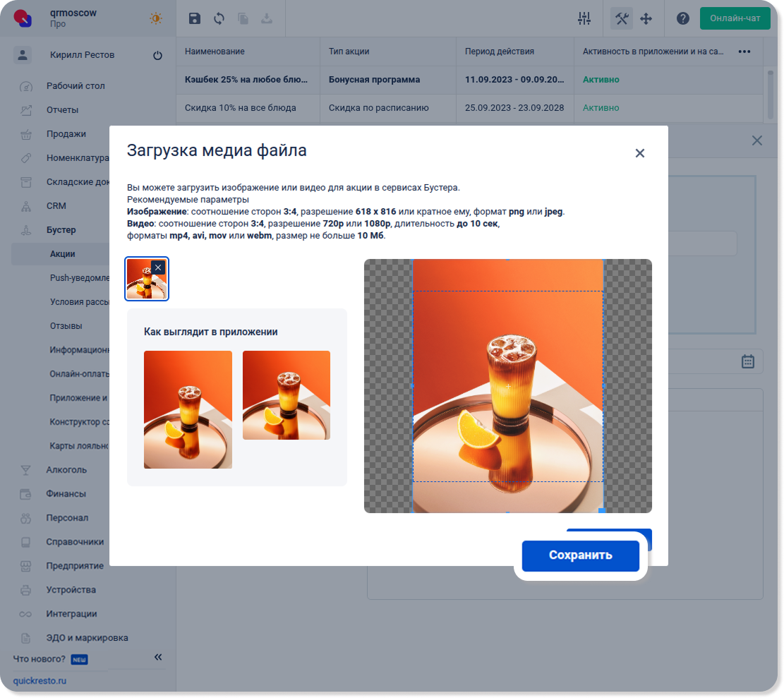Click the refresh icon in toolbar
The width and height of the screenshot is (784, 698).
tap(219, 19)
